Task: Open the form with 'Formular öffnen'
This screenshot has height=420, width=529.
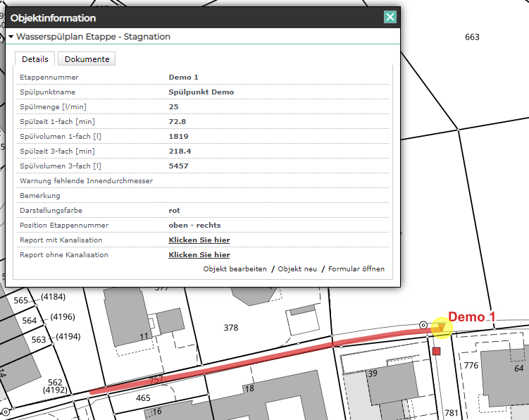Action: [356, 269]
